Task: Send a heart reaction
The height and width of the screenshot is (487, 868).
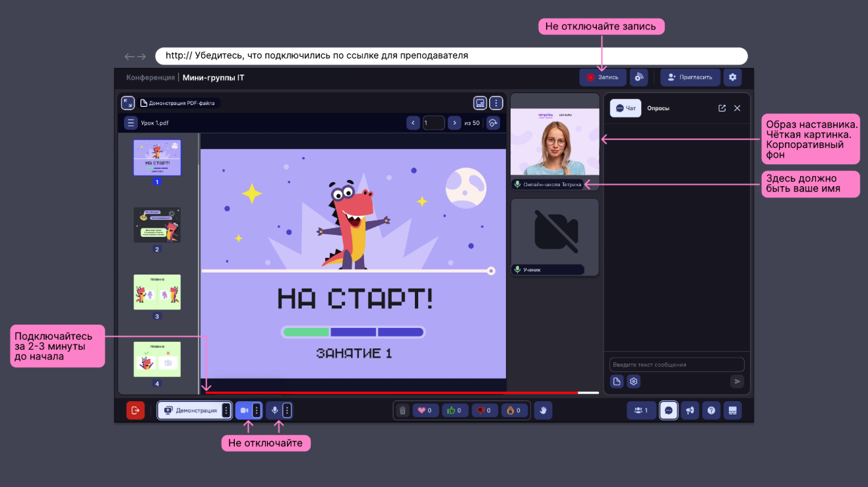Action: point(425,410)
